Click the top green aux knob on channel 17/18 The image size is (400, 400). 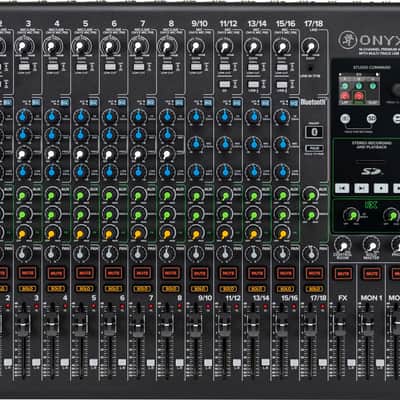(x=311, y=195)
